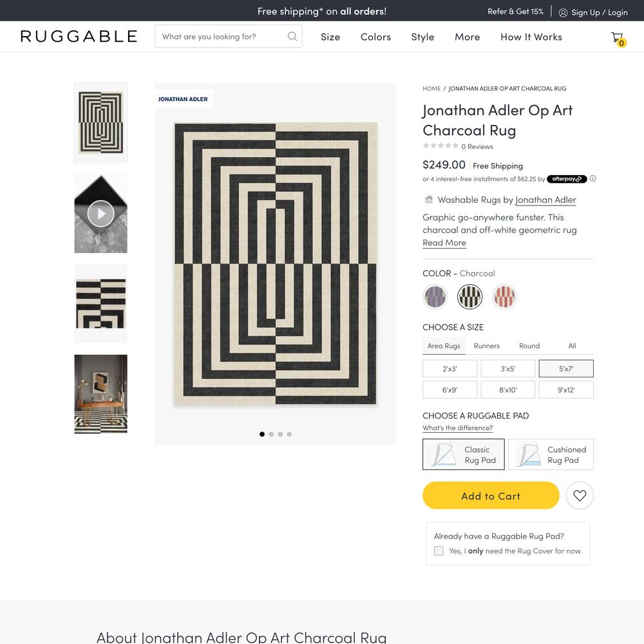The width and height of the screenshot is (644, 644).
Task: View the room scene thumbnail
Action: pyautogui.click(x=100, y=394)
